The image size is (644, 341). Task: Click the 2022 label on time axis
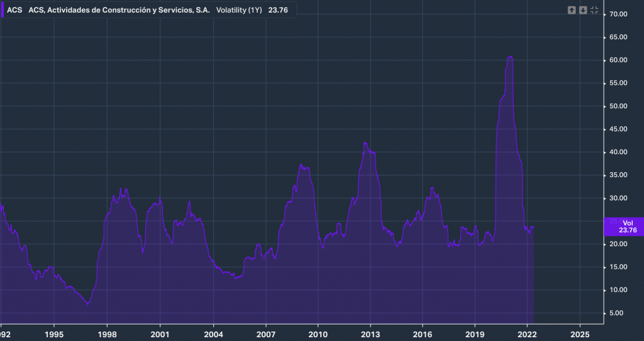[528, 333]
